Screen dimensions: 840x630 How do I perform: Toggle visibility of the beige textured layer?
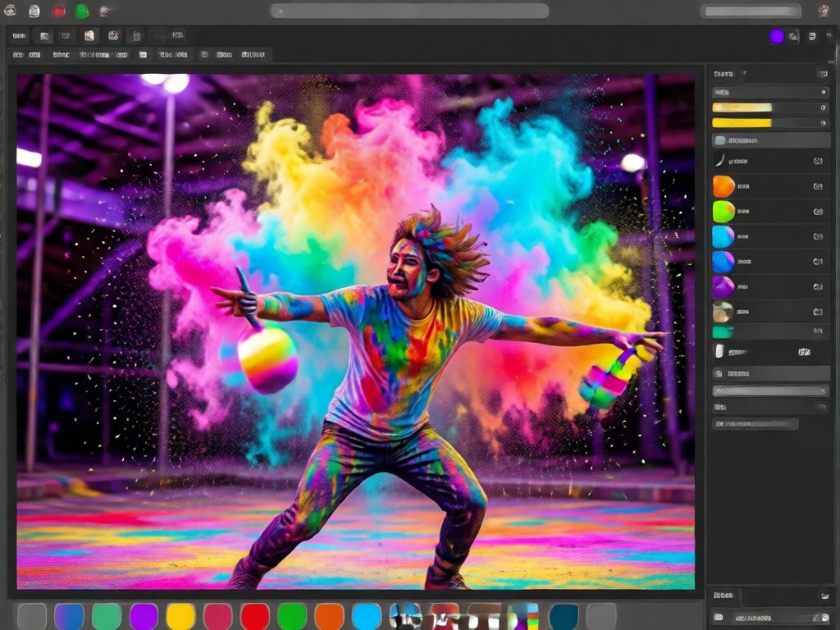point(818,312)
